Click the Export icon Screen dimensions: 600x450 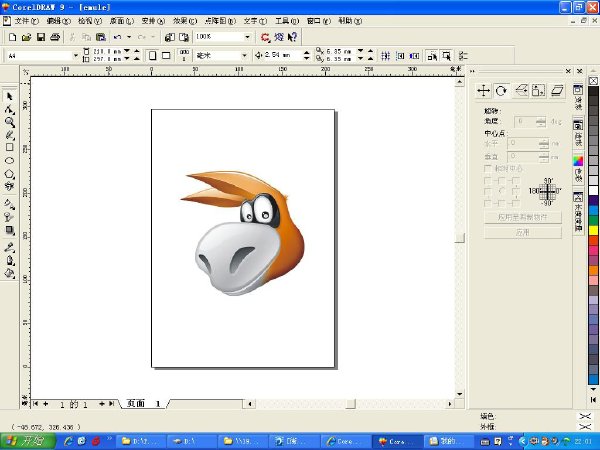tap(184, 37)
